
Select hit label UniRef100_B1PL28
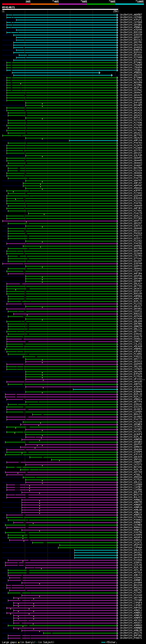click(x=131, y=394)
